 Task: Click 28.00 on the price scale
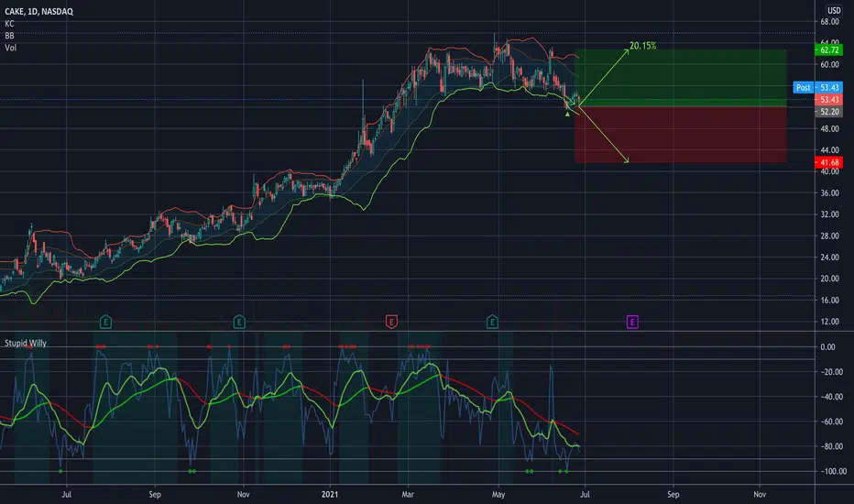[829, 236]
